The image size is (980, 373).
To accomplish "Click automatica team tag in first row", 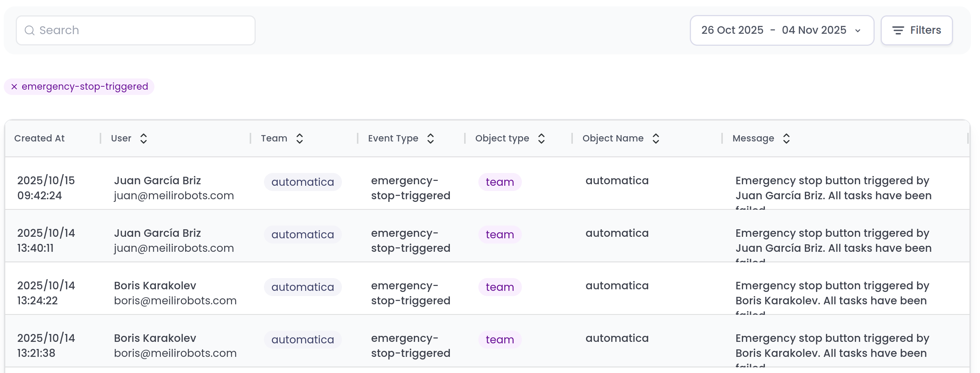I will (303, 182).
